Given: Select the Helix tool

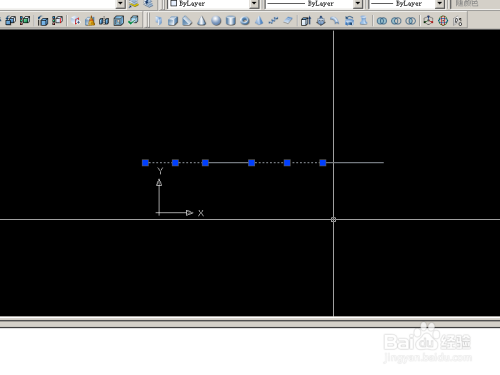Looking at the screenshot, I should click(273, 21).
